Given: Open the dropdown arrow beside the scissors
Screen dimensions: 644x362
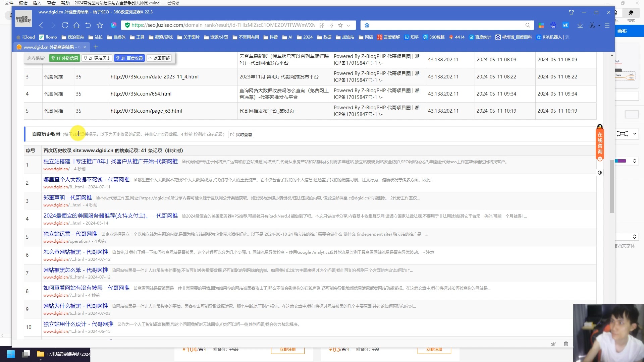Looking at the screenshot, I should point(599,25).
